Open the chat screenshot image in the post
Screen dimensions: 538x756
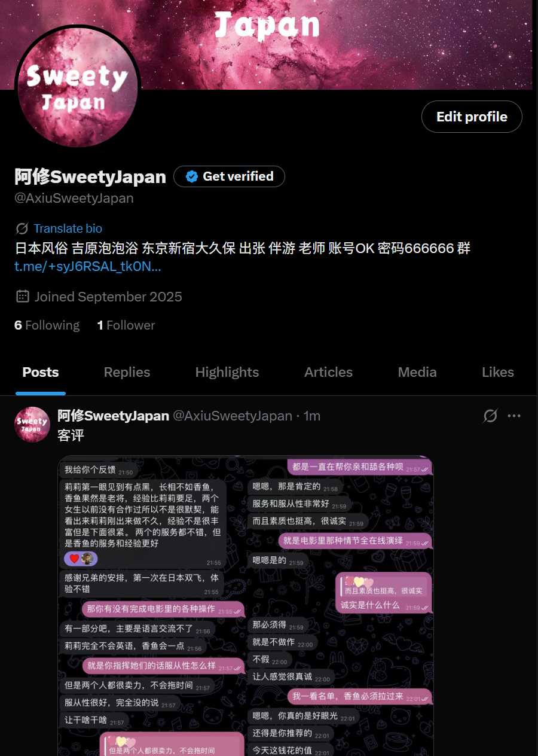246,605
